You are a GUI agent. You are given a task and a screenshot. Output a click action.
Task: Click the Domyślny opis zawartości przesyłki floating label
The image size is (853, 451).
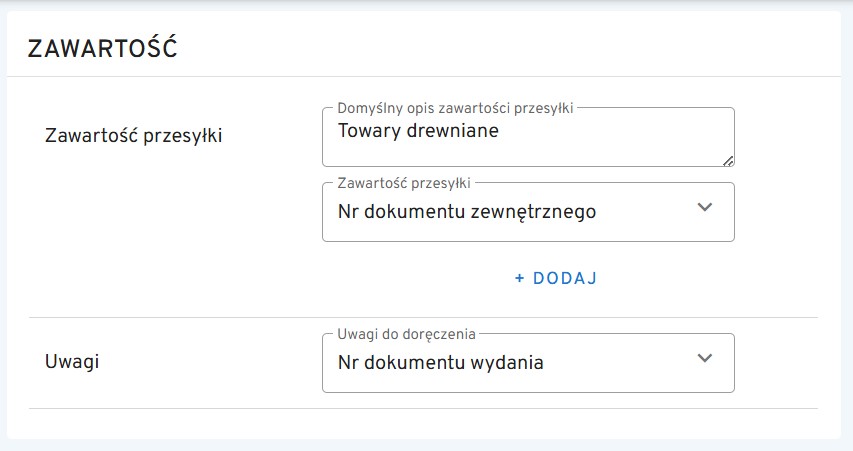click(x=455, y=107)
